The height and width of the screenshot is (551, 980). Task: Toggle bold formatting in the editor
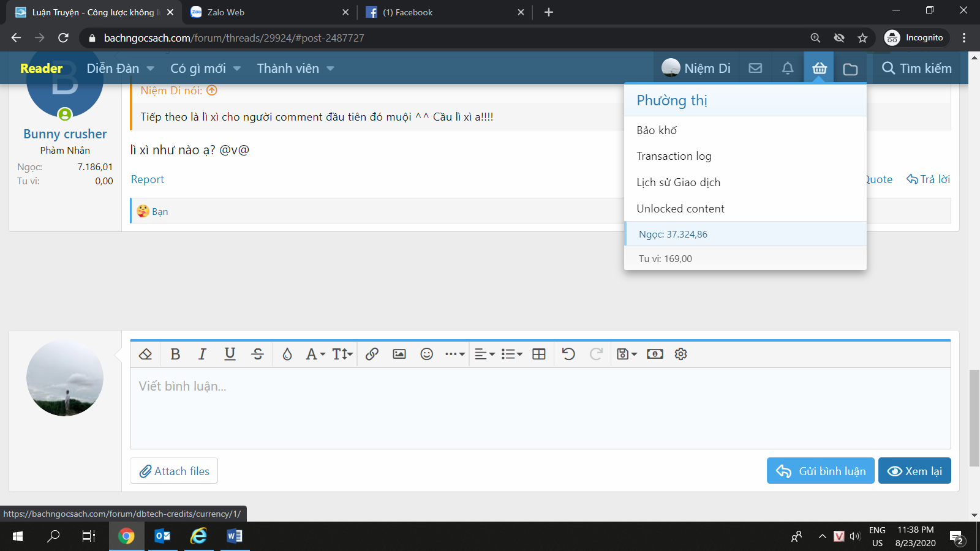(175, 354)
